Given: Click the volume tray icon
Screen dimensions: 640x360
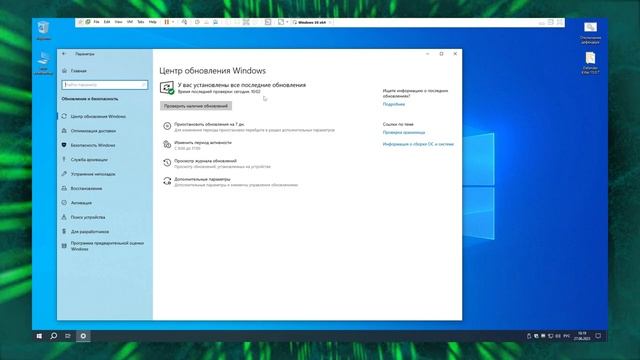Looking at the screenshot, I should point(558,336).
